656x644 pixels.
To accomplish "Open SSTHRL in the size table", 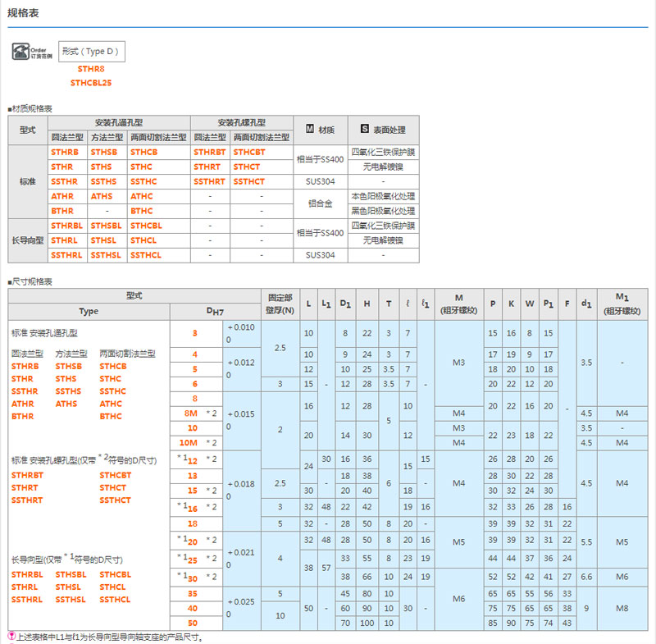I will 27,600.
